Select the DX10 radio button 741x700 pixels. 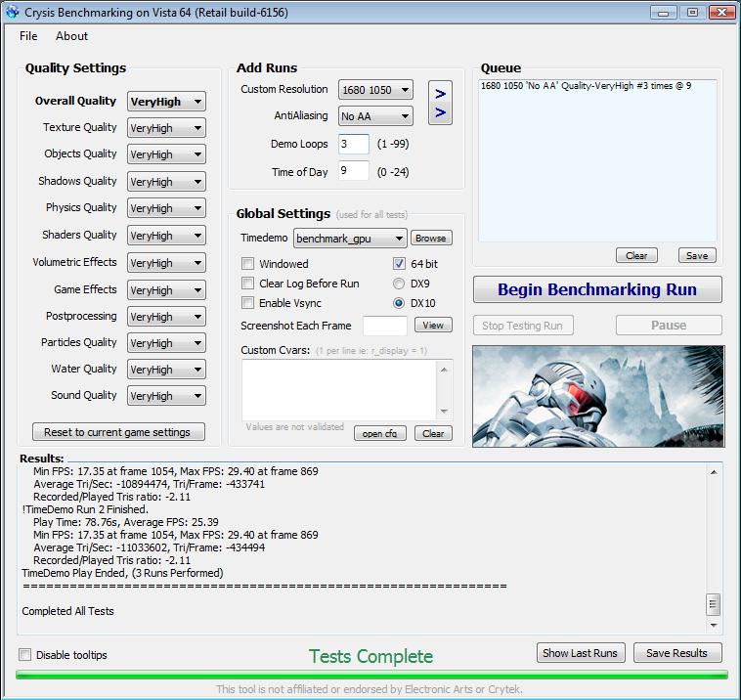coord(399,303)
